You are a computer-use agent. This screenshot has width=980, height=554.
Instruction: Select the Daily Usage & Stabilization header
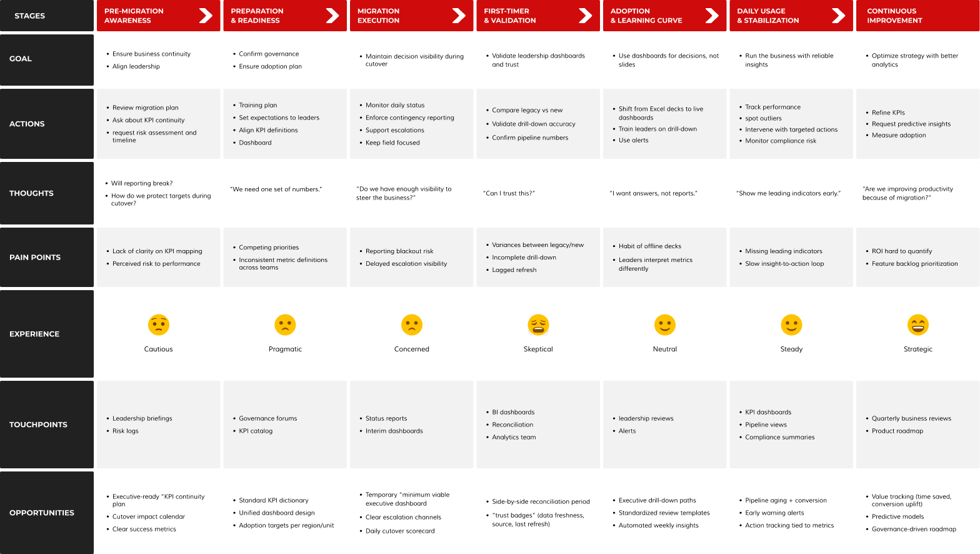[x=791, y=16]
